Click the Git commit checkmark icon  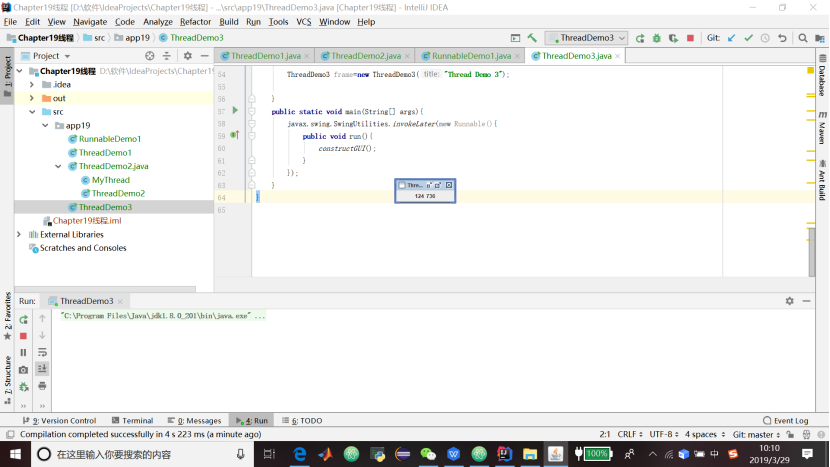point(748,38)
